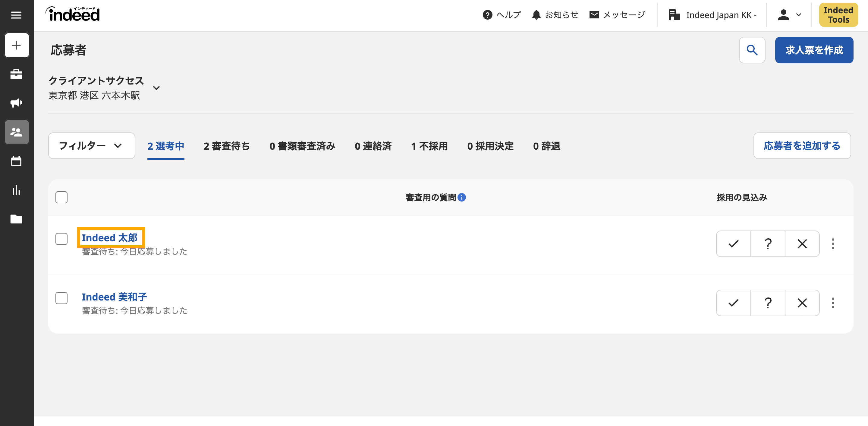Open the hamburger menu in sidebar
This screenshot has height=426, width=868.
pos(16,15)
